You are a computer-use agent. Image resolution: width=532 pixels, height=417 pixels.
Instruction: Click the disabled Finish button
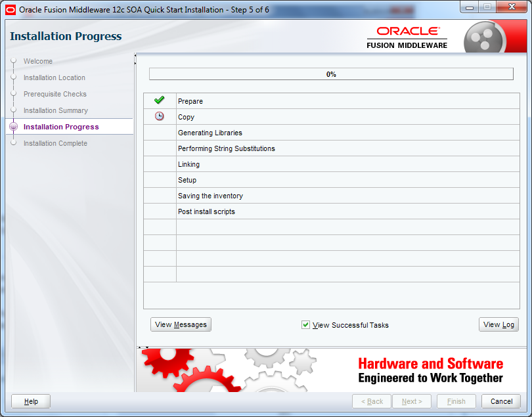point(456,401)
